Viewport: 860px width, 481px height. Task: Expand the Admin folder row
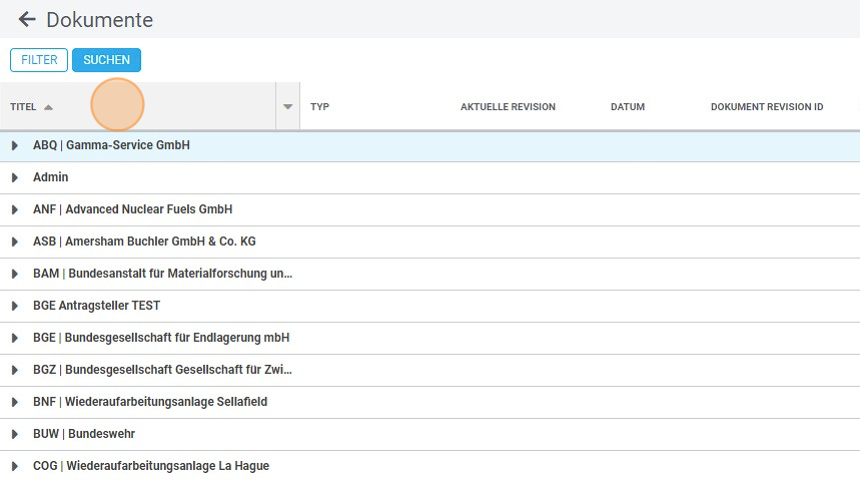pyautogui.click(x=15, y=178)
